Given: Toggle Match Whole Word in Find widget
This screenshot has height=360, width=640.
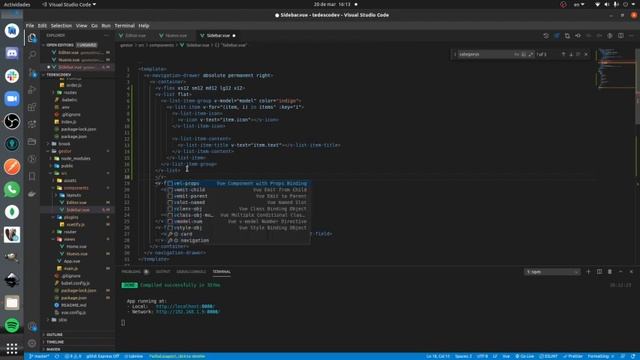Looking at the screenshot, I should tap(524, 54).
